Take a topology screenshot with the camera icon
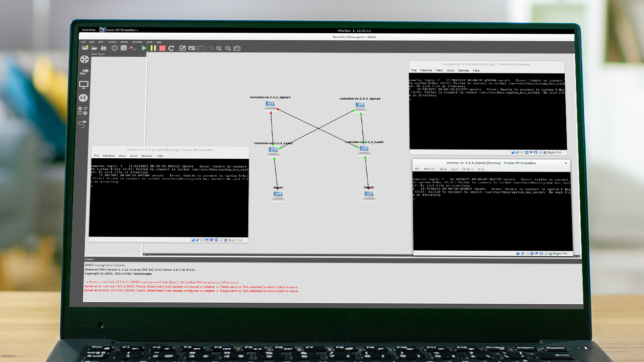This screenshot has width=644, height=362. click(237, 48)
